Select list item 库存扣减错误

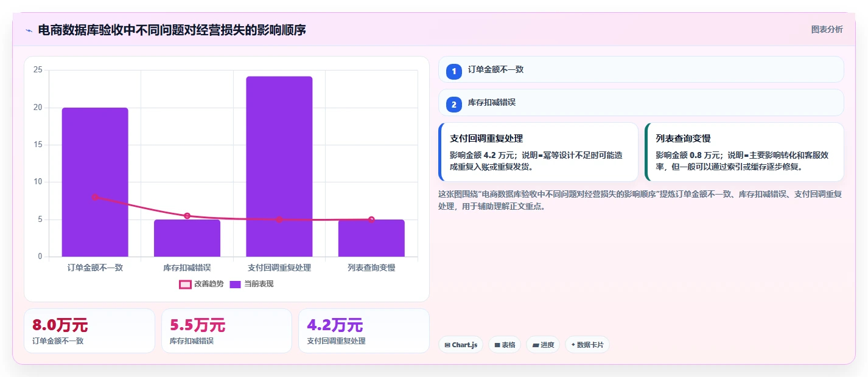pos(641,103)
